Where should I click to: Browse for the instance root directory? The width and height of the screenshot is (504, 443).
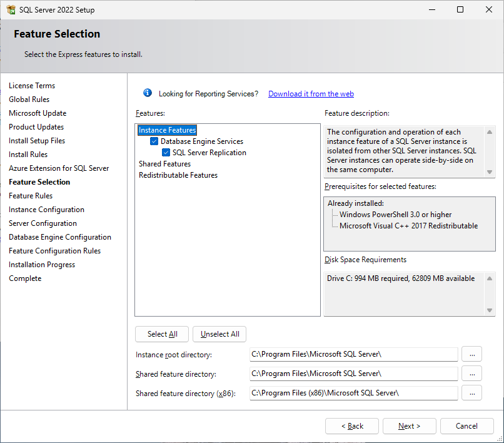(471, 354)
